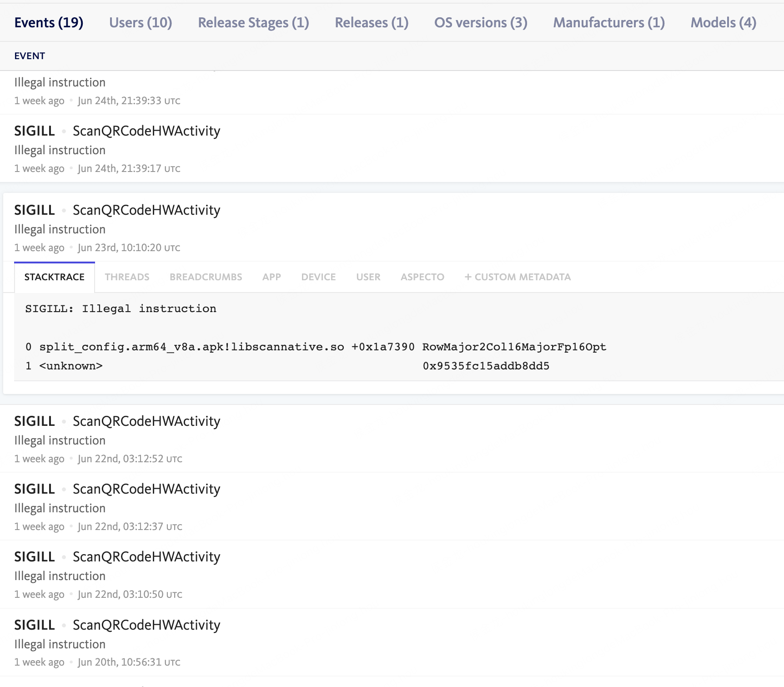
Task: Open the Users (10) tab
Action: coord(141,22)
